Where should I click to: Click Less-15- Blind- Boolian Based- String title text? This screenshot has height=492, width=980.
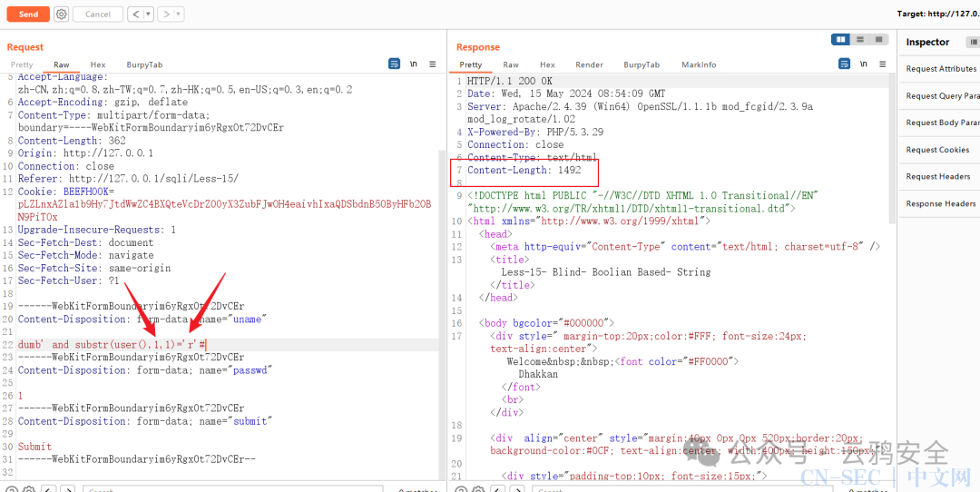[605, 272]
